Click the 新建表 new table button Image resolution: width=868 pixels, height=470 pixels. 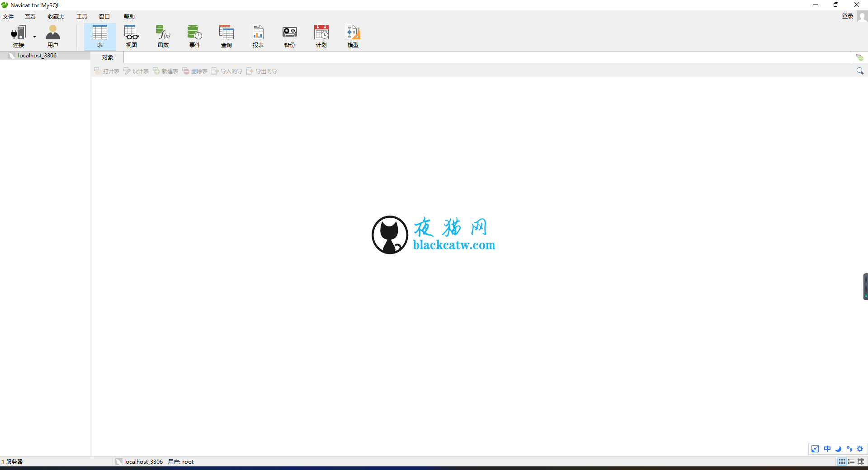(165, 71)
